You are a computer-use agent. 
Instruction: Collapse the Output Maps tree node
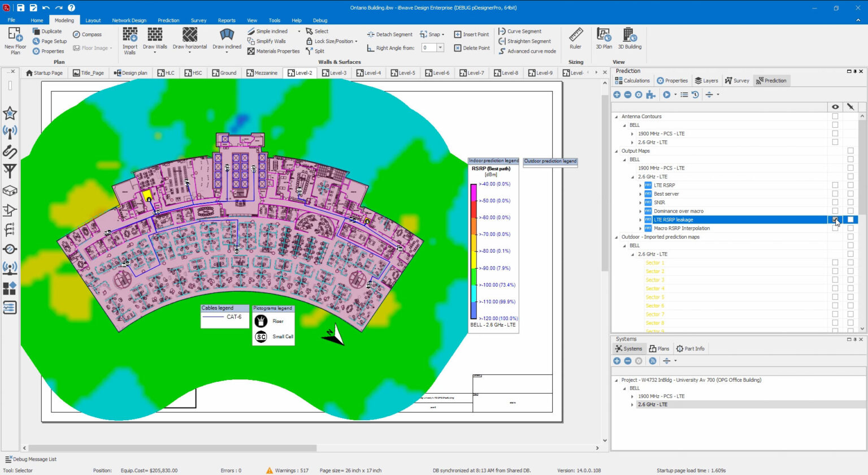(x=617, y=151)
